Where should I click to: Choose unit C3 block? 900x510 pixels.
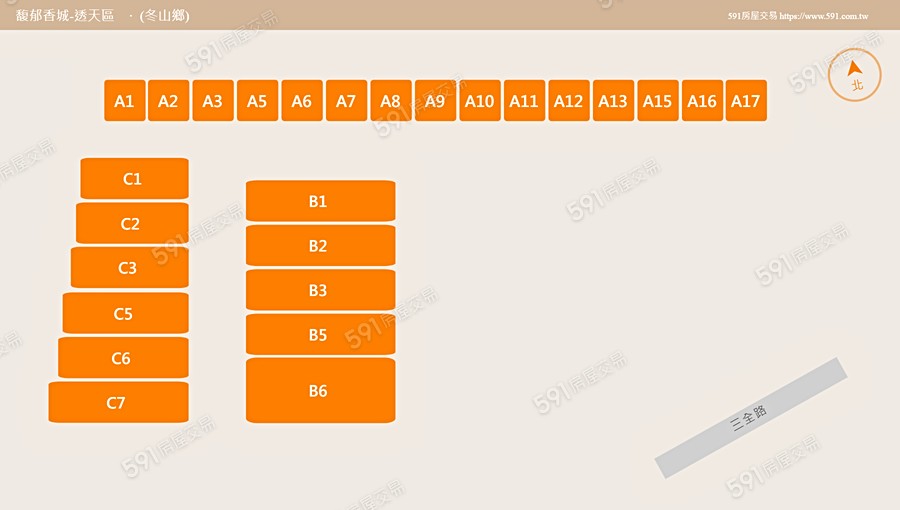coord(128,268)
